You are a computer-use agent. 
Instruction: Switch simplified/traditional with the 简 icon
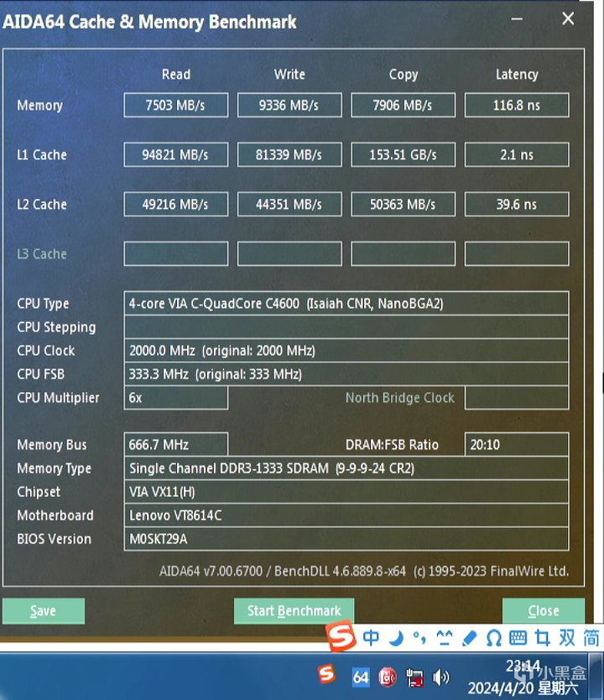591,638
